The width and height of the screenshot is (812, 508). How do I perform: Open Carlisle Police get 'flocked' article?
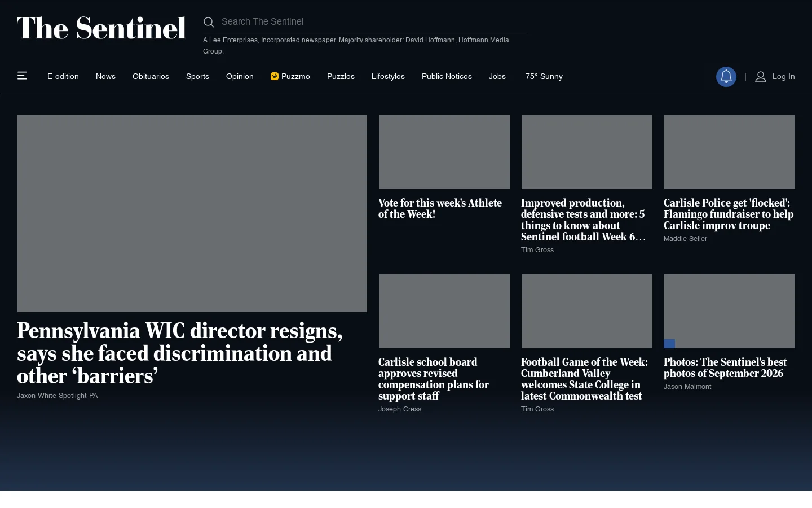[x=729, y=214]
